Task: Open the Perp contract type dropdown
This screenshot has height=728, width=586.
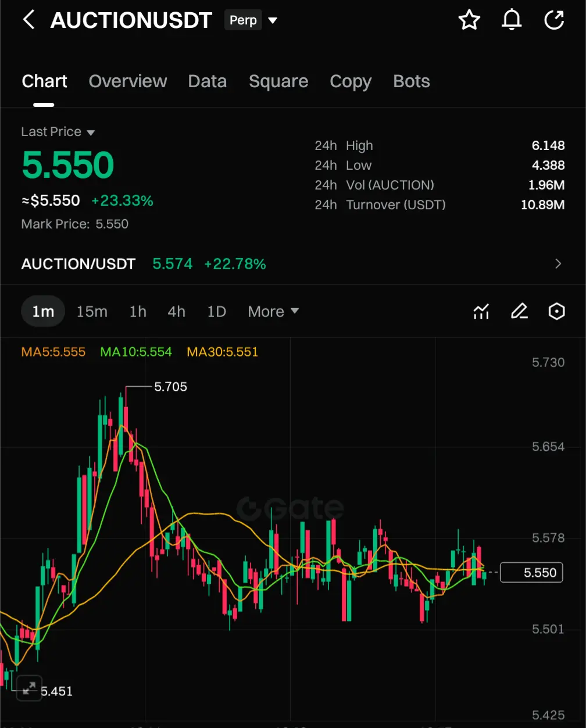Action: (251, 20)
